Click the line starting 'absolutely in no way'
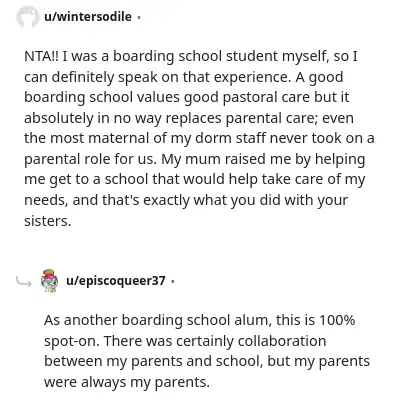400x417 pixels. coord(189,118)
